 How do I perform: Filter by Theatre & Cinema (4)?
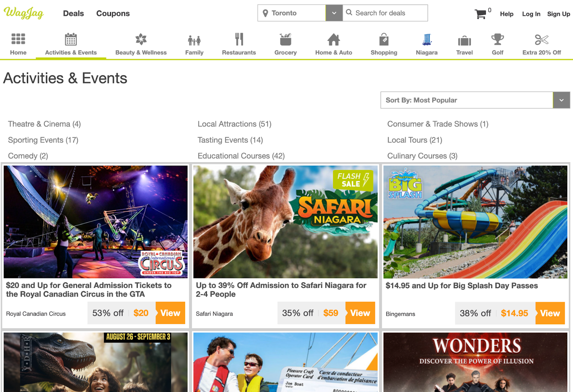[x=44, y=124]
